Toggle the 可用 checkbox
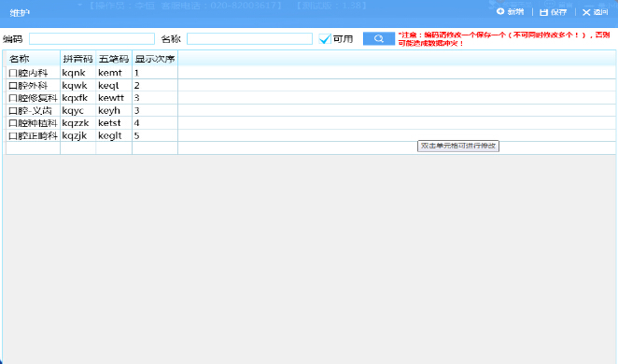Screen dimensions: 618x364 tap(325, 39)
